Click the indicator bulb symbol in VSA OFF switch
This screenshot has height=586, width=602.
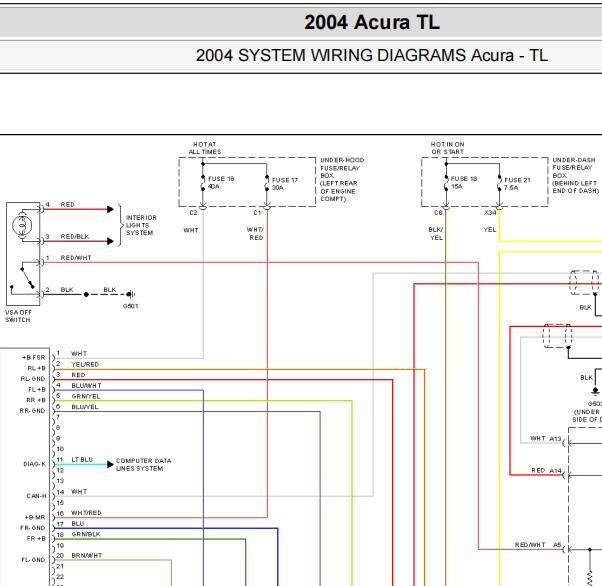pos(22,225)
